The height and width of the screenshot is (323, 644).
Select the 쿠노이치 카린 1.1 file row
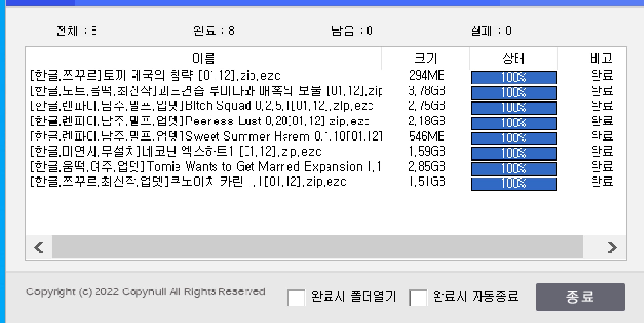pyautogui.click(x=188, y=182)
